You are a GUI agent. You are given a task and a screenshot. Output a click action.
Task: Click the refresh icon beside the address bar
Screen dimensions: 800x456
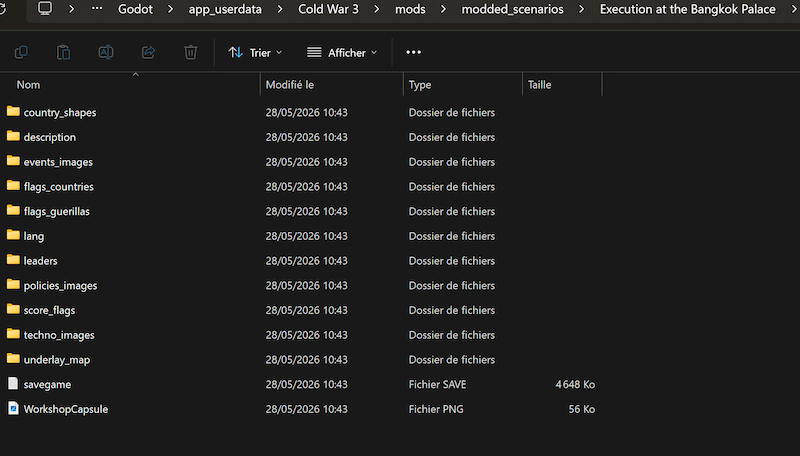coord(3,9)
